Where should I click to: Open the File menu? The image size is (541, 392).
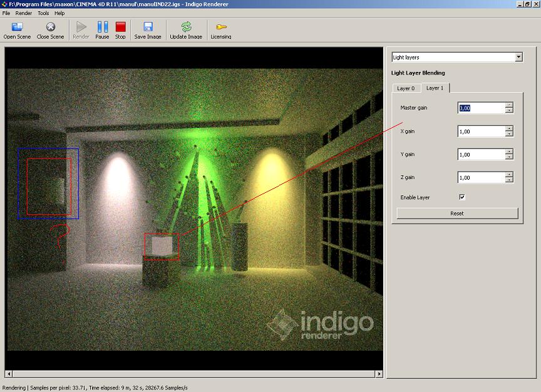[x=6, y=13]
